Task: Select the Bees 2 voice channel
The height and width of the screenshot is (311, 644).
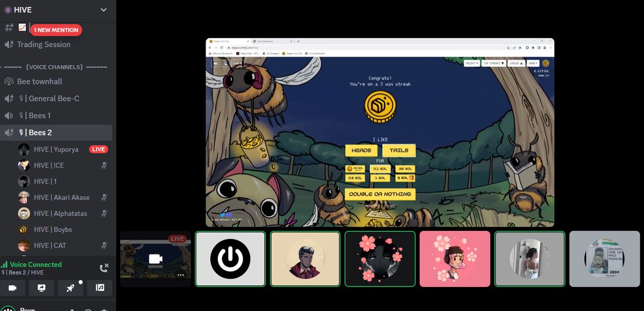Action: point(56,132)
